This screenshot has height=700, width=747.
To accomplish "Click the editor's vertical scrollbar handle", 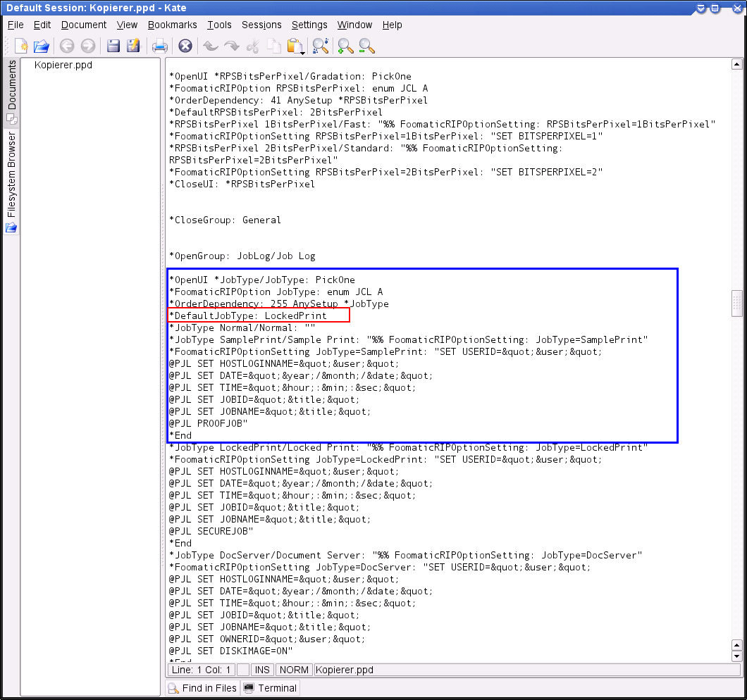I will pos(737,303).
